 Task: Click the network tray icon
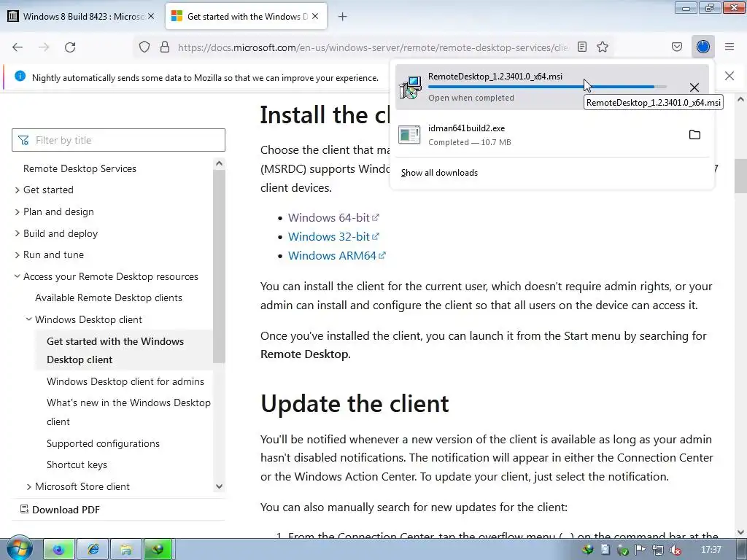pos(658,550)
